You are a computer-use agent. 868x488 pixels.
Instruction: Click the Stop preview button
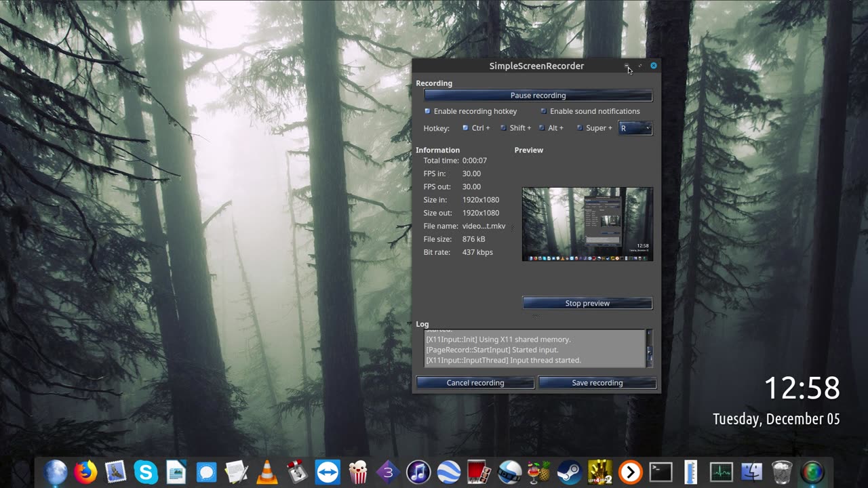pyautogui.click(x=587, y=303)
